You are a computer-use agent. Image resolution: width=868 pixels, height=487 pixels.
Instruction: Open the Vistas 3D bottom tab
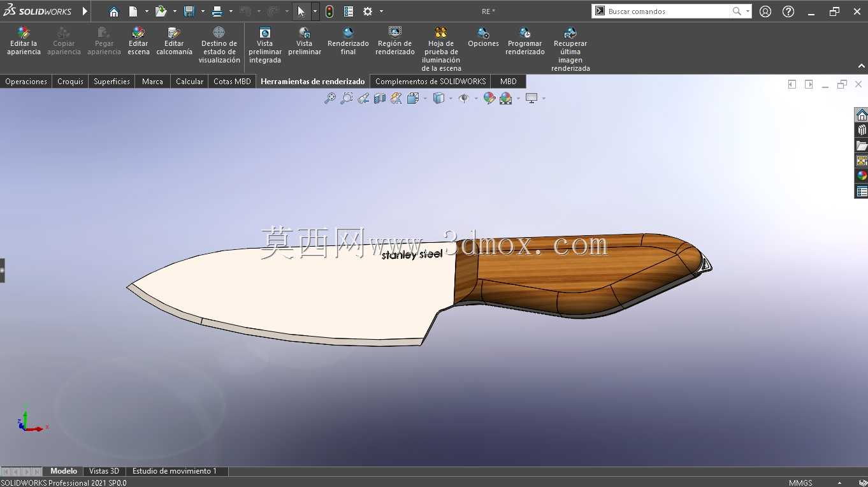[x=104, y=471]
